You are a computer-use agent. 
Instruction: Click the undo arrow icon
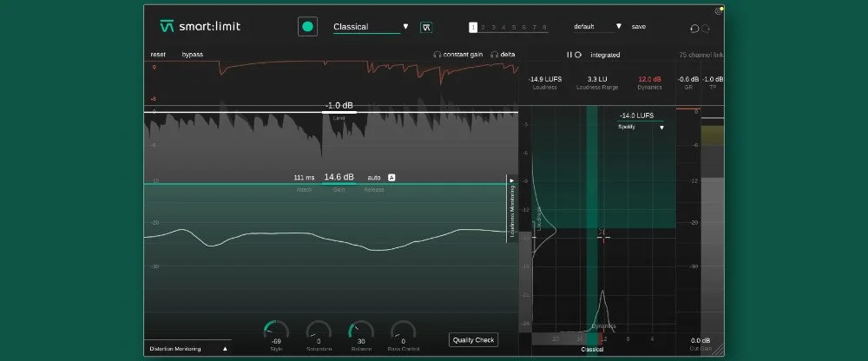(694, 29)
